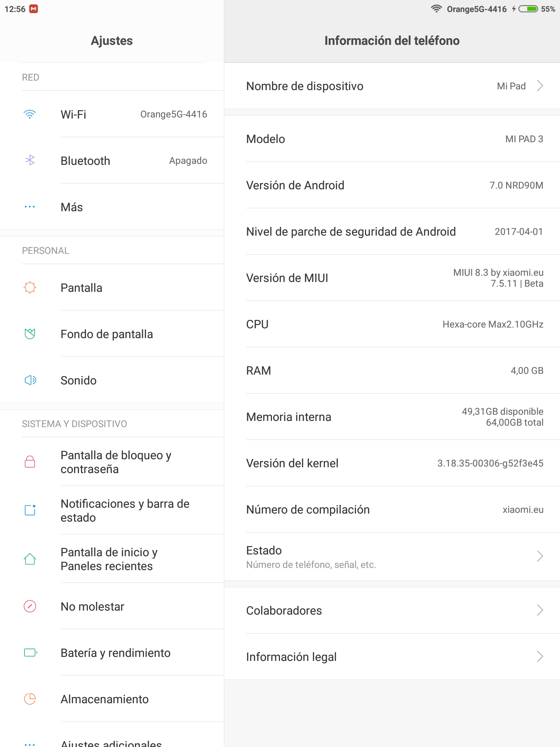Tap the No molestar circle icon

pos(30,606)
